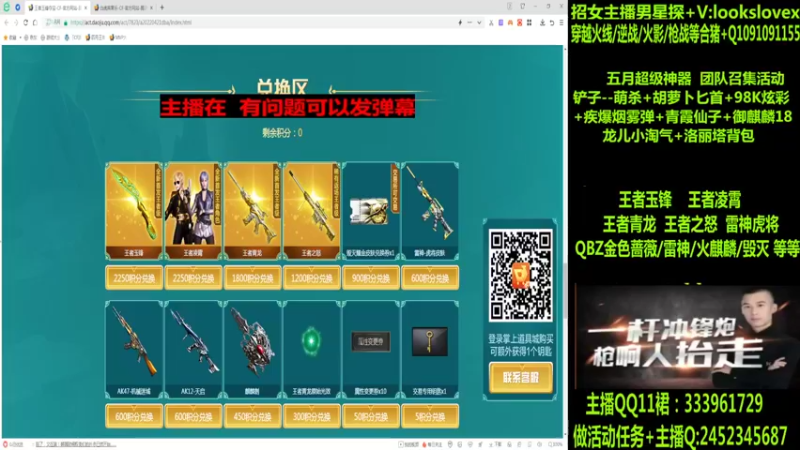
Task: Click the 联系客服 contact support button
Action: tap(520, 378)
